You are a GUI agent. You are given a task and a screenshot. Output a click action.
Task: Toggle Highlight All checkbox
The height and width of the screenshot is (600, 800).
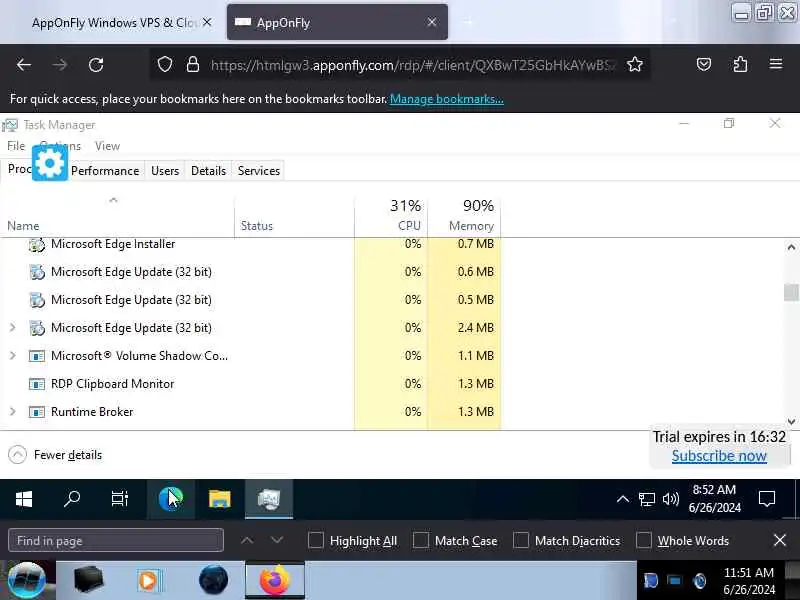click(316, 540)
